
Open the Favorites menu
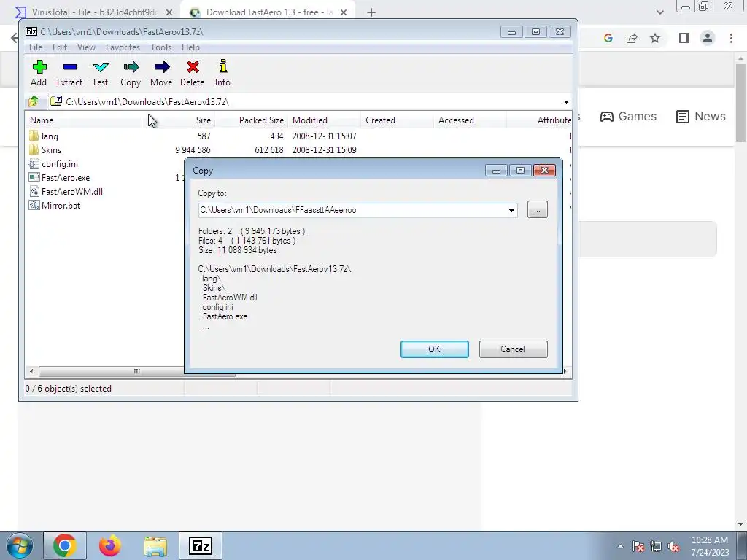[x=123, y=47]
